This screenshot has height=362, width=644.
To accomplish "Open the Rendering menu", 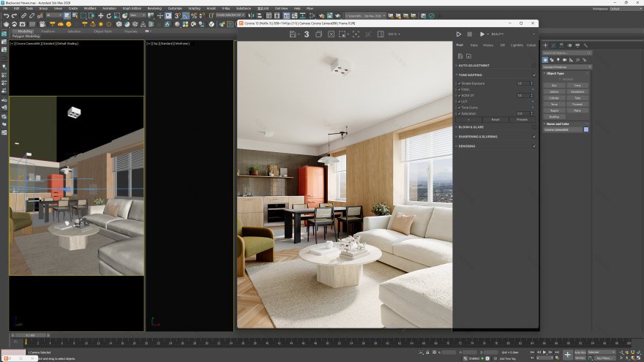I will (x=154, y=8).
